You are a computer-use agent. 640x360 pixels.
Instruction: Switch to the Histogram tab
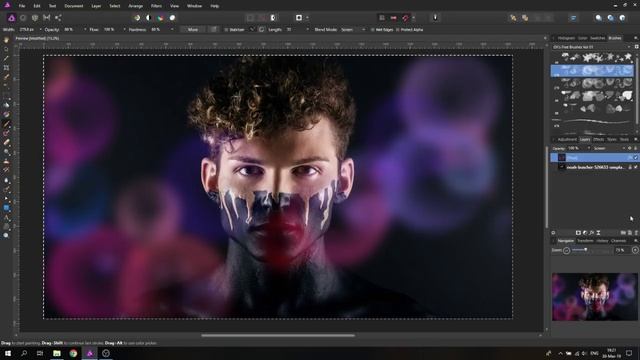click(566, 38)
